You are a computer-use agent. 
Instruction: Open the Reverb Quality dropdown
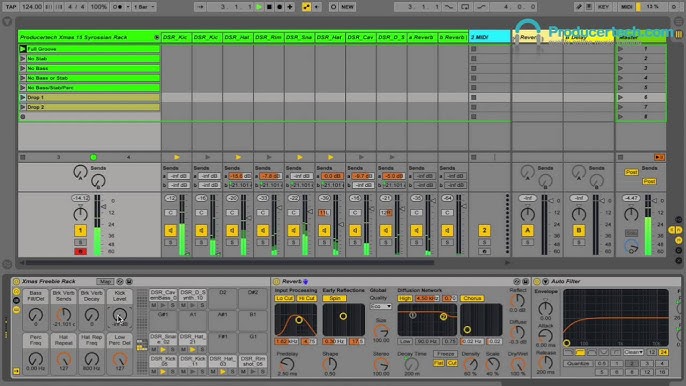(381, 306)
